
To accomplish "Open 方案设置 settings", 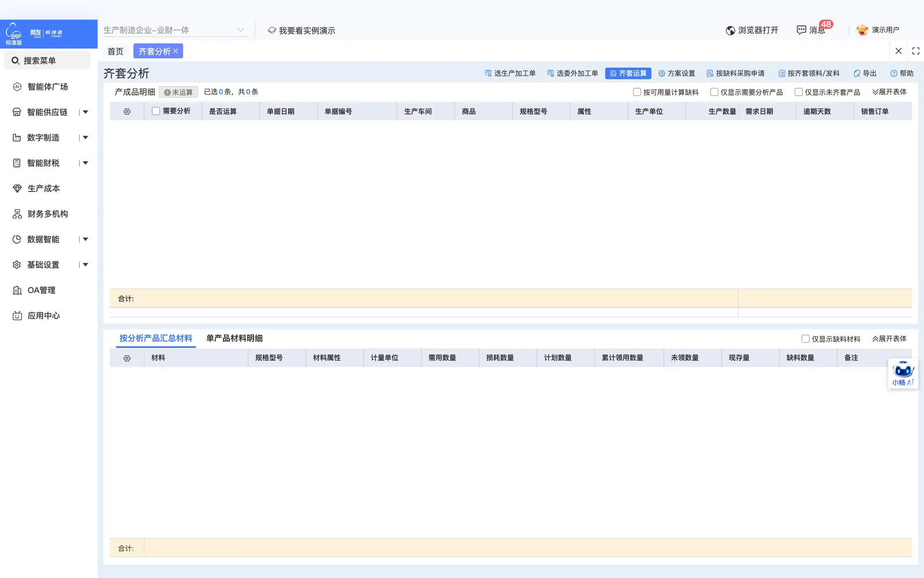I will pyautogui.click(x=677, y=73).
